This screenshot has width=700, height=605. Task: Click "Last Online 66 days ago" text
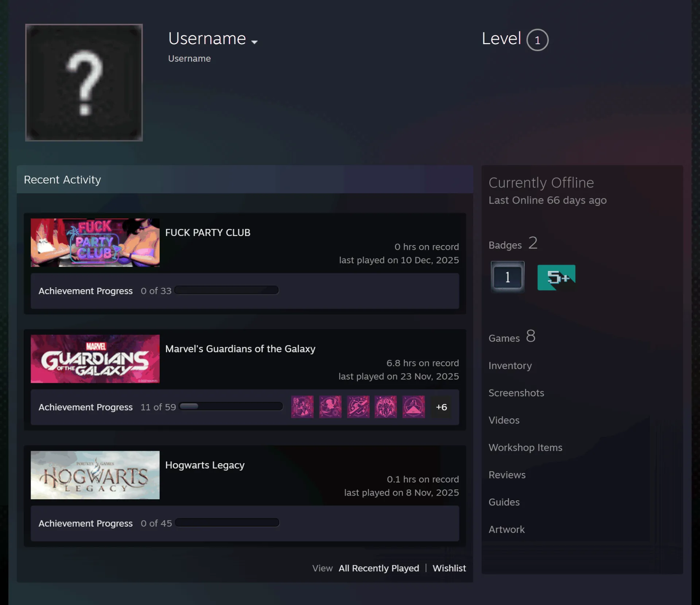(x=548, y=200)
